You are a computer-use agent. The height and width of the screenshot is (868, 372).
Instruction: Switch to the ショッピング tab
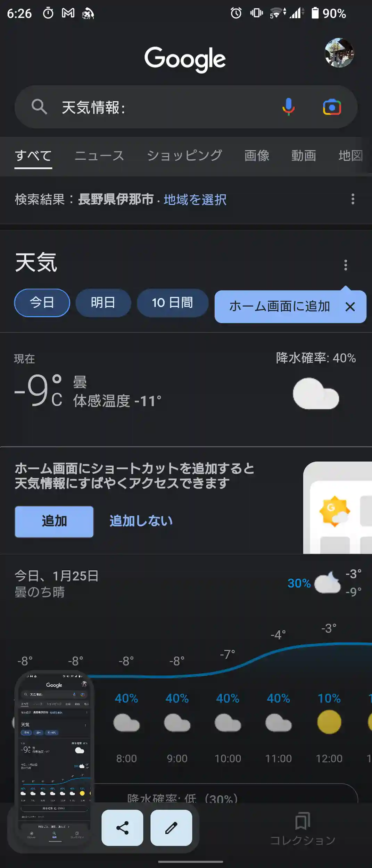[184, 156]
